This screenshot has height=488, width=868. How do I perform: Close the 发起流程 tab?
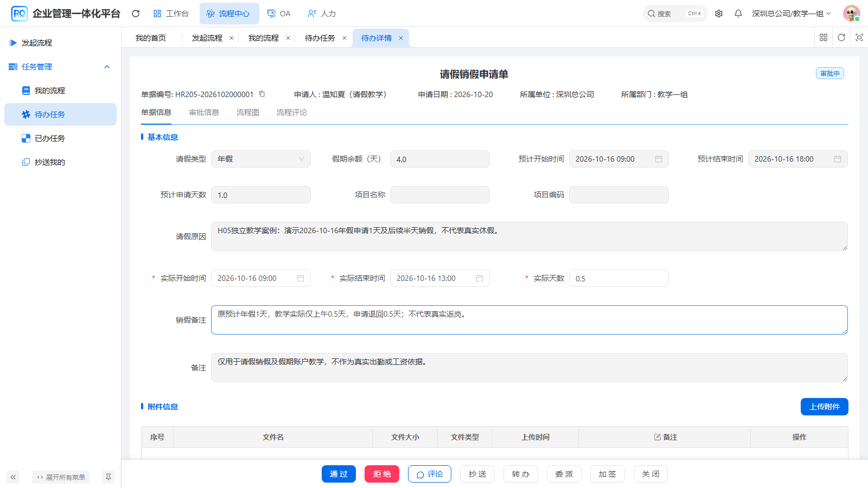pos(232,38)
